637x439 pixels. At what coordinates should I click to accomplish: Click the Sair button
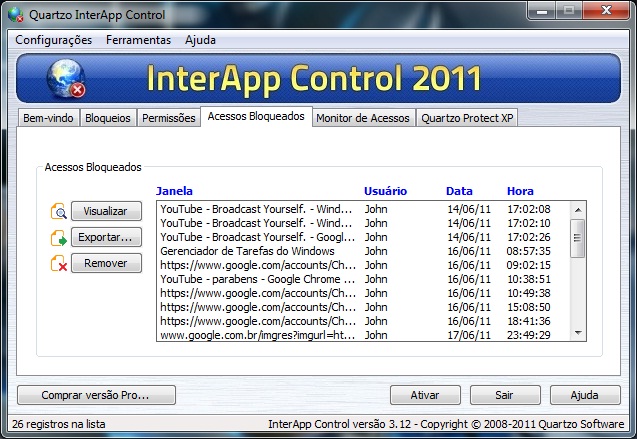coord(505,395)
